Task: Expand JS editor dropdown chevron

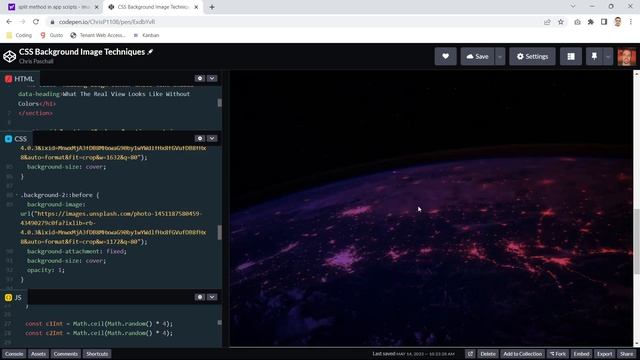Action: point(212,297)
